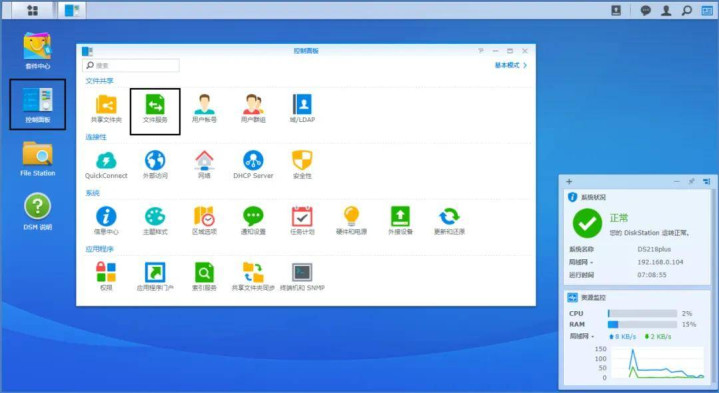
Task: Open DHCP Server settings
Action: [x=253, y=165]
